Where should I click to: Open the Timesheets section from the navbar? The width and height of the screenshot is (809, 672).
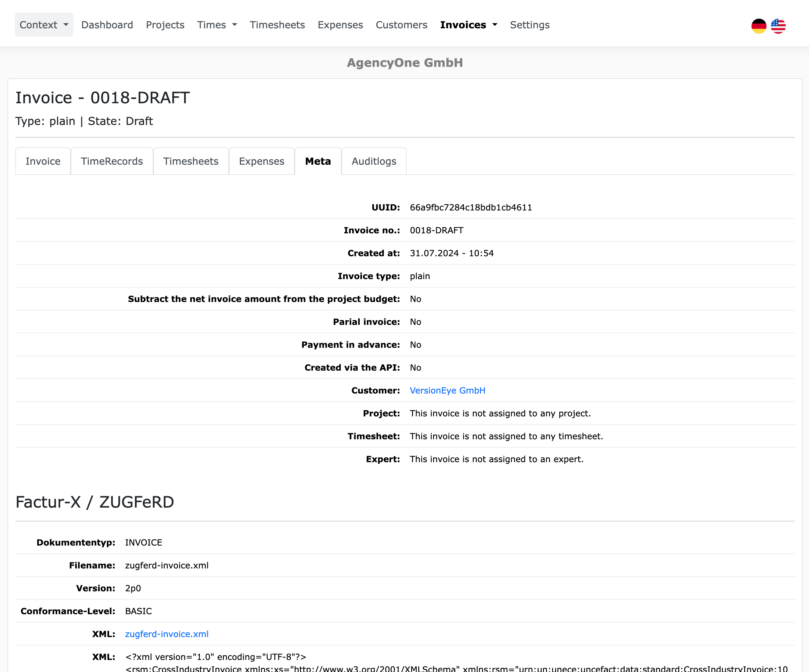tap(277, 24)
